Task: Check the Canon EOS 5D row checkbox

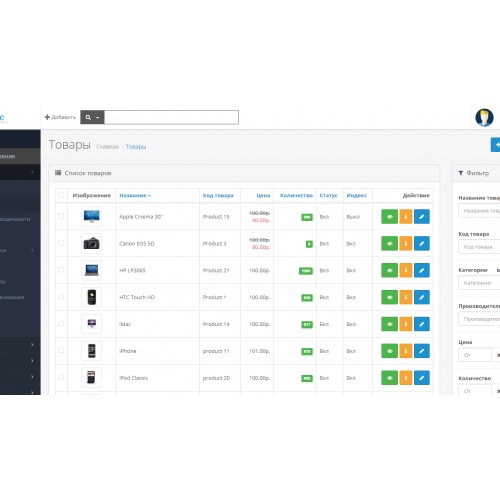Action: (x=61, y=243)
